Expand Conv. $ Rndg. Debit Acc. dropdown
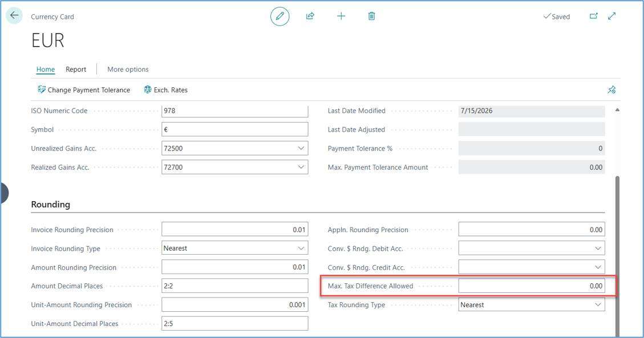This screenshot has width=644, height=338. tap(598, 248)
